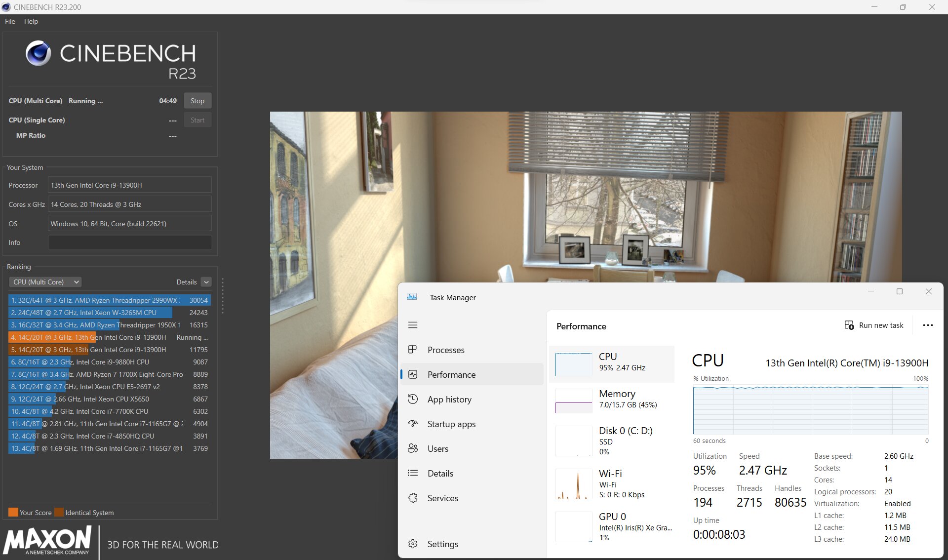The image size is (948, 560).
Task: Open the File menu
Action: coord(10,21)
